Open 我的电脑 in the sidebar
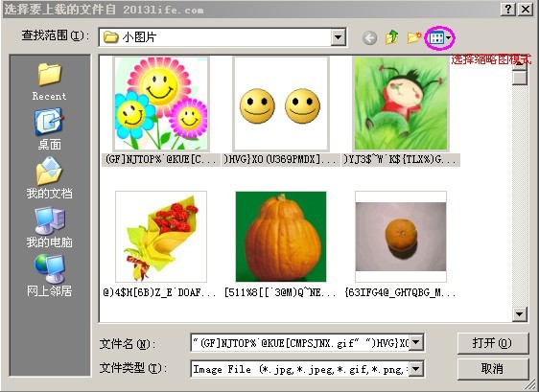The image size is (539, 392). (x=50, y=227)
